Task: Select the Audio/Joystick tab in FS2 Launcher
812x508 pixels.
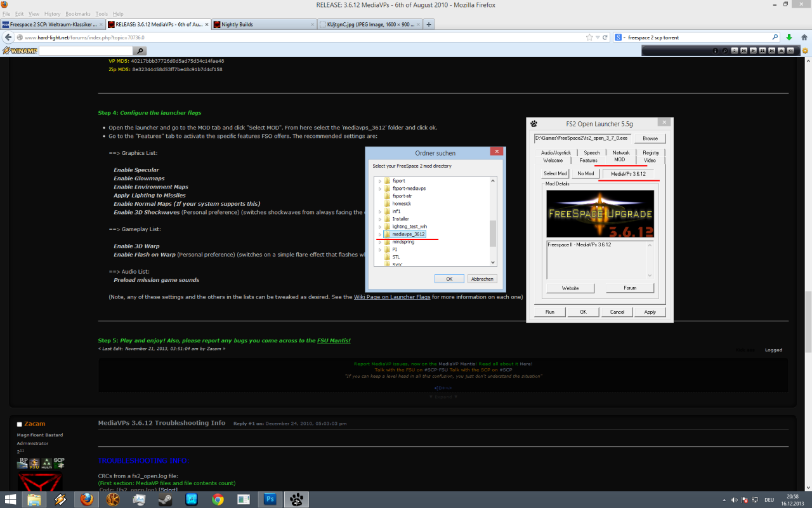Action: click(556, 153)
